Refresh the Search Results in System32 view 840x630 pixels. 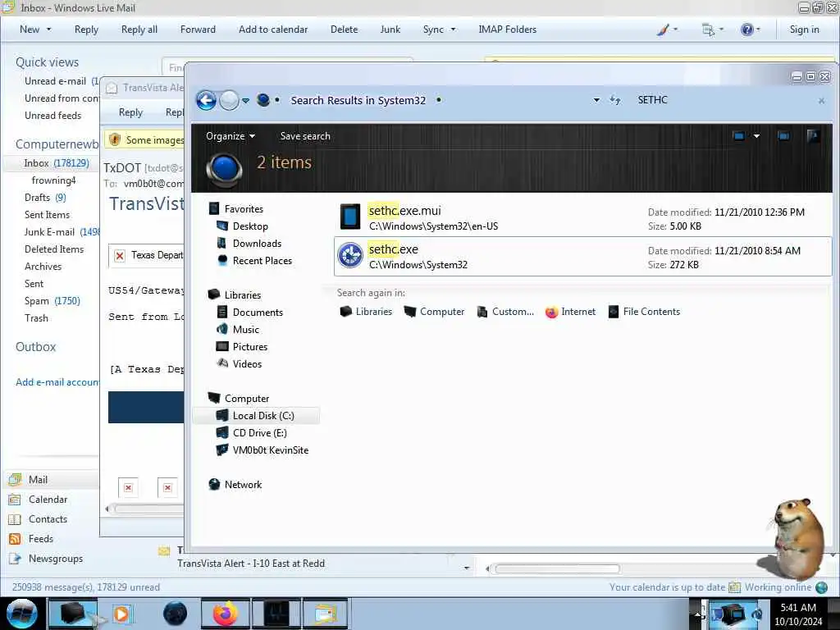pos(615,100)
